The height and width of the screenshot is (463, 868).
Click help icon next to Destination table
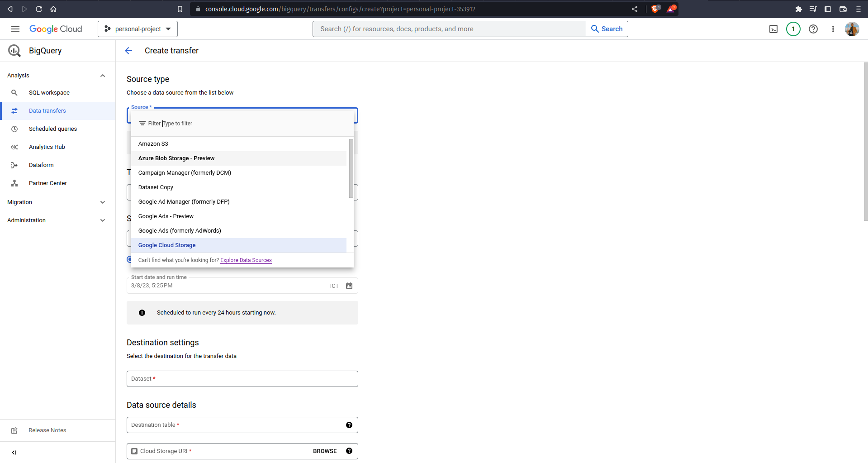click(x=349, y=425)
